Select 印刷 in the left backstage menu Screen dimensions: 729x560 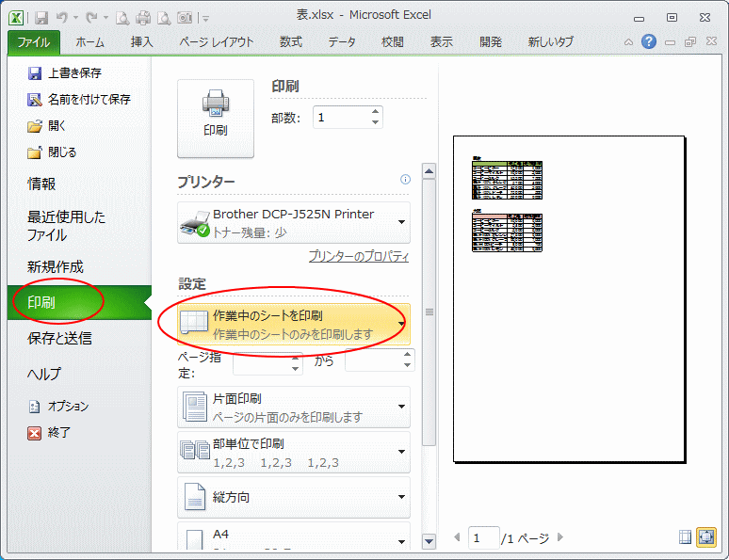[79, 302]
